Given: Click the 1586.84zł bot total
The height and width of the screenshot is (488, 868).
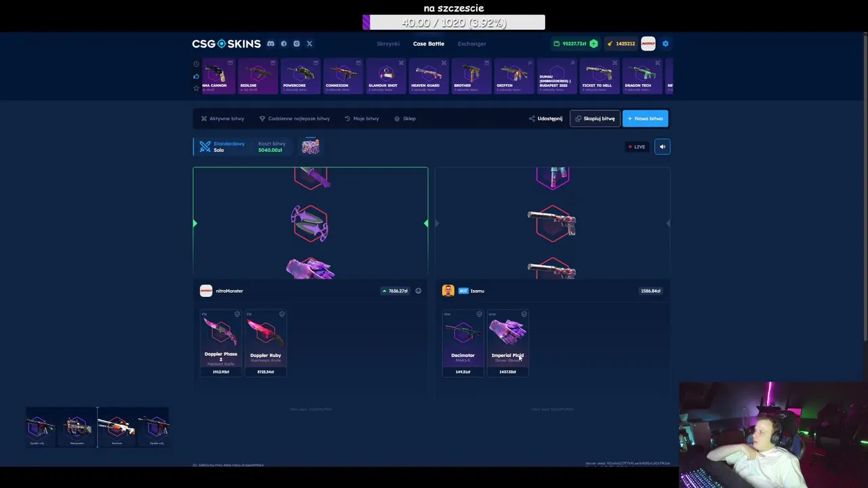Looking at the screenshot, I should coord(650,291).
